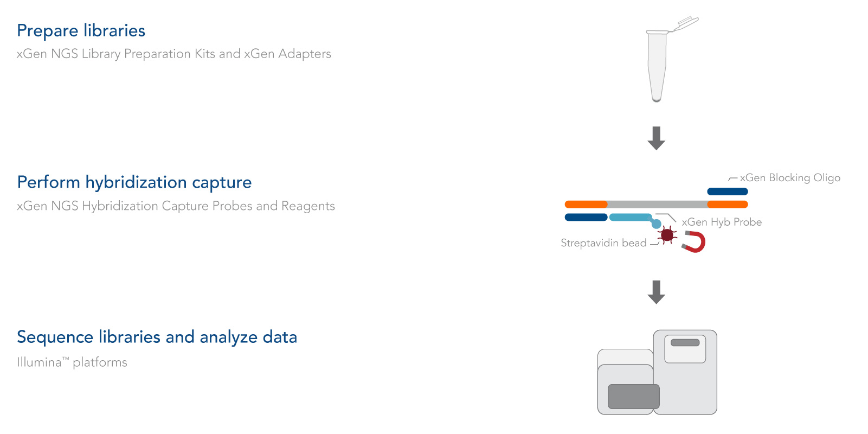Click the down arrow below the tube
The width and height of the screenshot is (868, 434).
click(657, 138)
